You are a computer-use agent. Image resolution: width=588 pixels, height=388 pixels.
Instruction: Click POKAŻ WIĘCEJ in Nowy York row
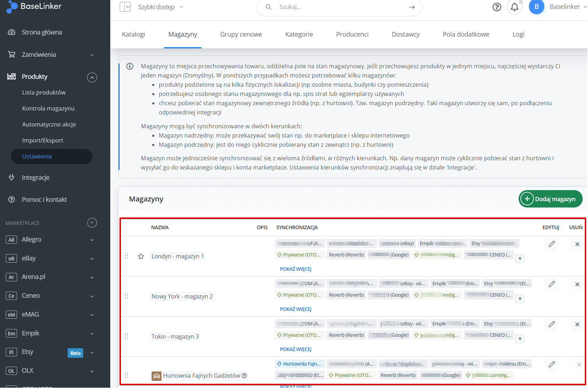click(x=296, y=309)
